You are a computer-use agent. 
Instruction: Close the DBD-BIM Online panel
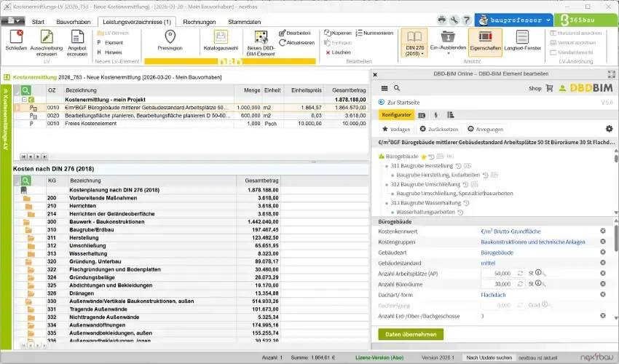click(x=375, y=74)
